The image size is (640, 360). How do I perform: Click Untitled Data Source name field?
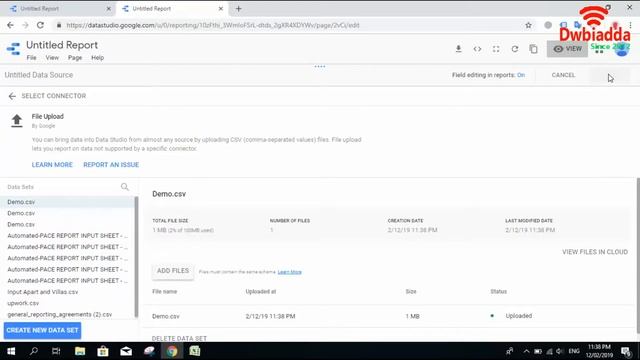(39, 75)
